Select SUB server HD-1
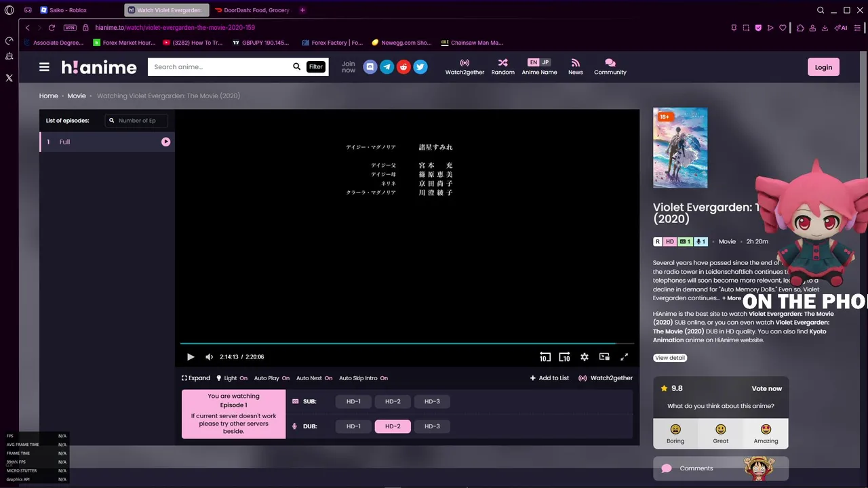Screen dimensions: 868x488 (353, 401)
